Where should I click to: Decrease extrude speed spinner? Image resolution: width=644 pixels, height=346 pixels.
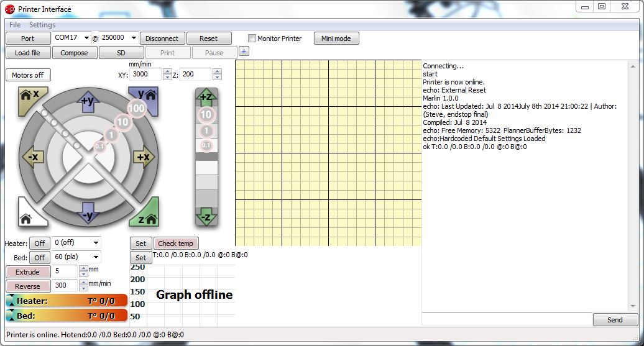click(83, 288)
